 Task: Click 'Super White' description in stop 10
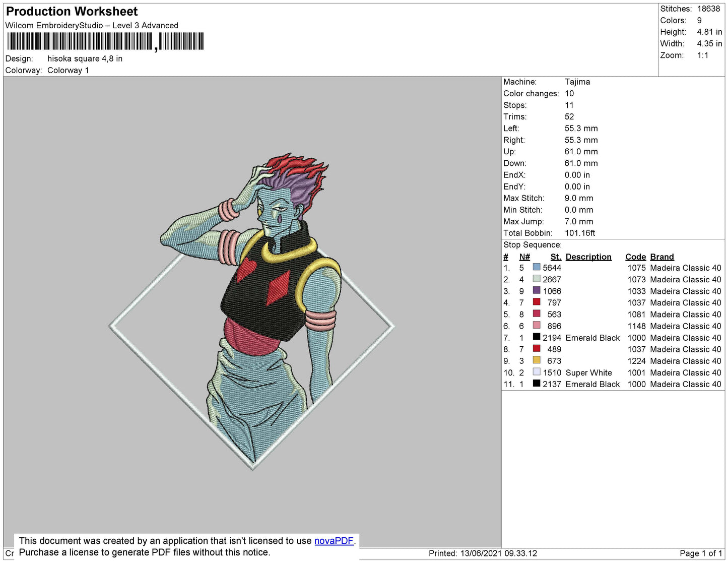[588, 372]
